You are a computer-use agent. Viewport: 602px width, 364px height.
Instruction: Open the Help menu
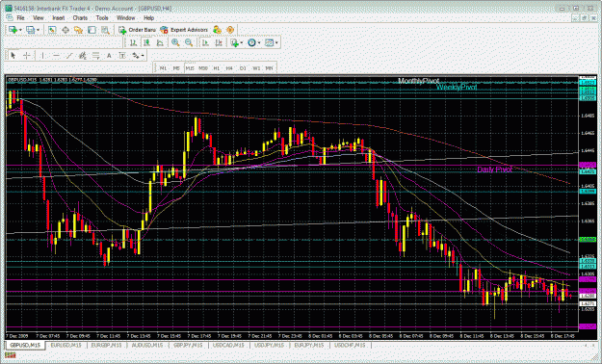click(x=148, y=17)
